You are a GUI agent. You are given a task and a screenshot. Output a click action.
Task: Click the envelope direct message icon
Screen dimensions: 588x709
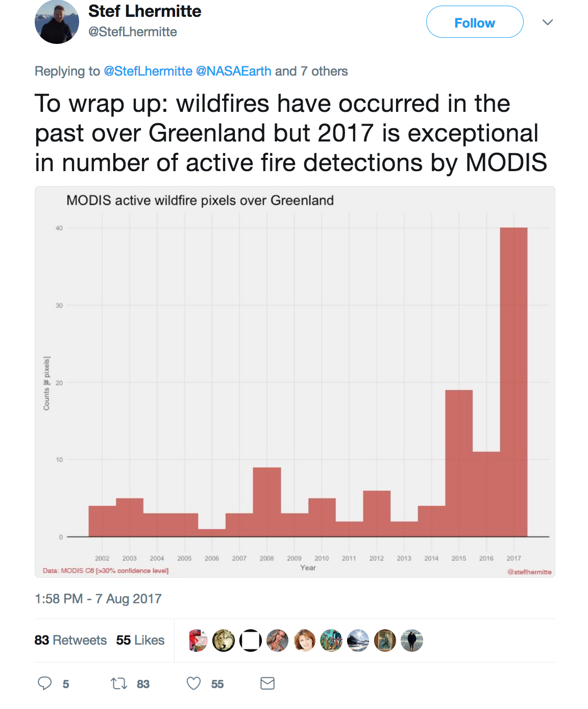click(x=267, y=683)
